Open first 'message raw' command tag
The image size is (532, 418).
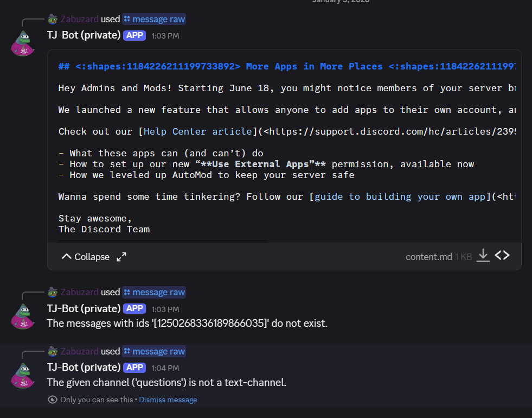(154, 19)
